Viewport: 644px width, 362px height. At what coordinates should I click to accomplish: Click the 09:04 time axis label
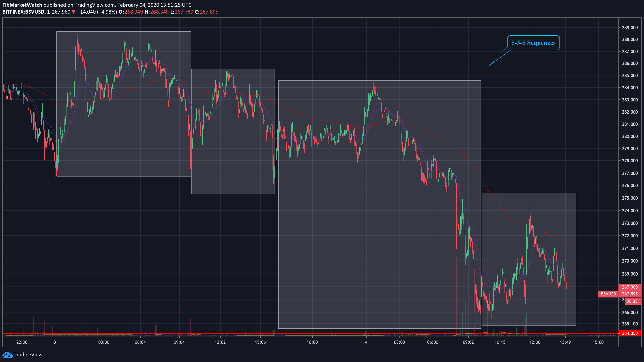click(x=179, y=342)
